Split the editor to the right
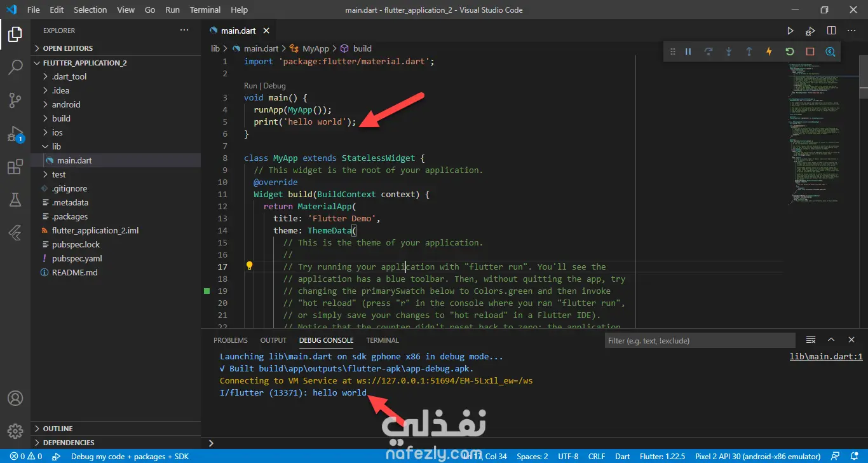The image size is (868, 463). [831, 31]
